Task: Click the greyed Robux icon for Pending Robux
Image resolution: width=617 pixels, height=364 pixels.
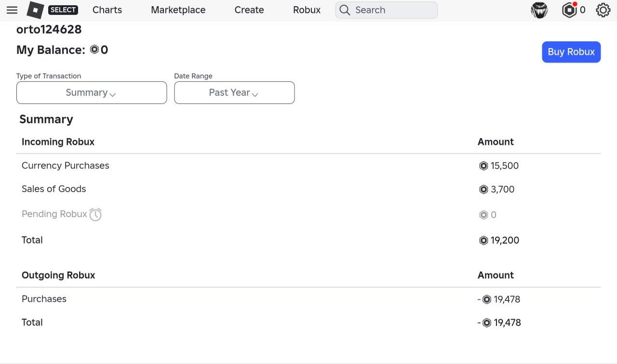Action: point(483,215)
